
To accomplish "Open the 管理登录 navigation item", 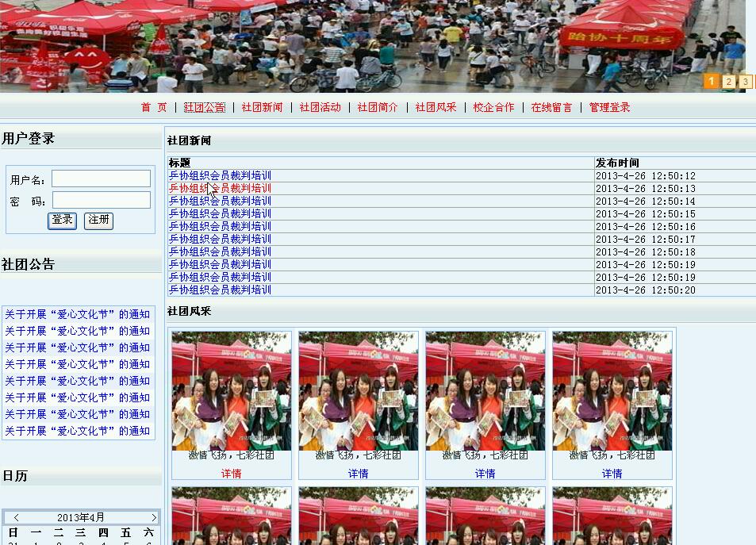I will click(609, 107).
